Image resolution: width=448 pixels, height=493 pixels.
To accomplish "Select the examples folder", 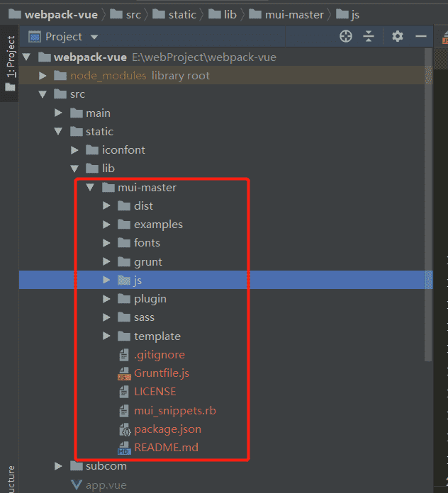I will pyautogui.click(x=158, y=225).
